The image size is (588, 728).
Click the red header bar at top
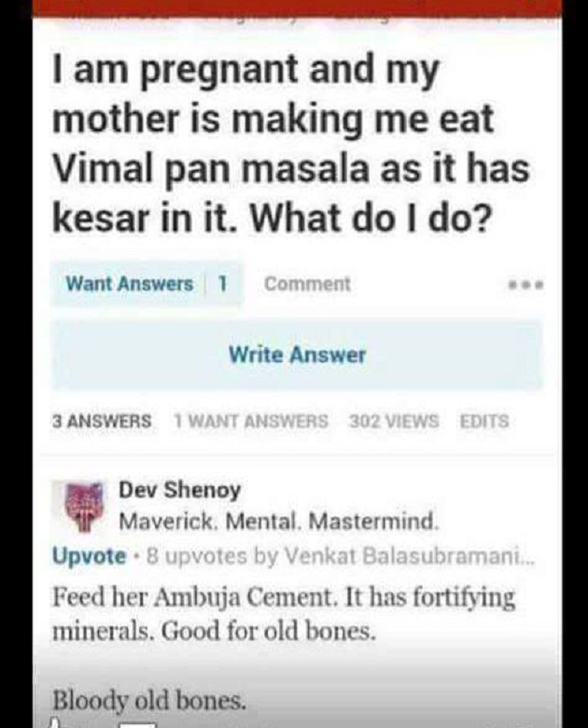tap(297, 9)
